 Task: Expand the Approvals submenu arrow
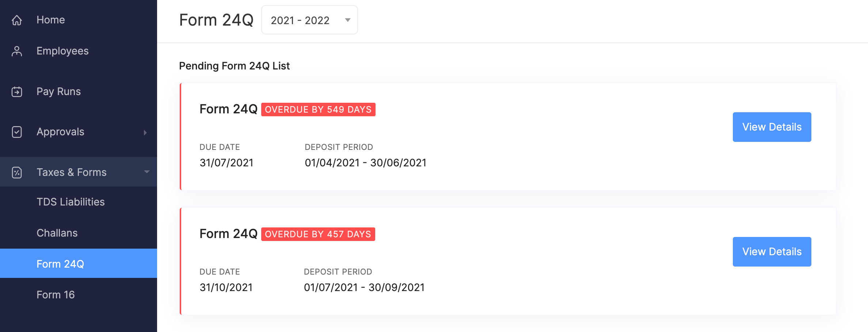point(145,132)
